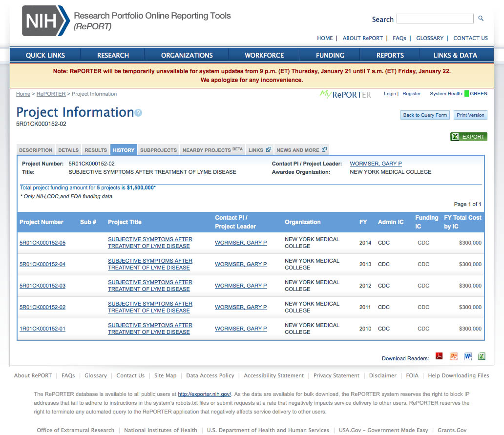The image size is (504, 435).
Task: Open project 5R01CK000152-03
Action: [x=42, y=286]
